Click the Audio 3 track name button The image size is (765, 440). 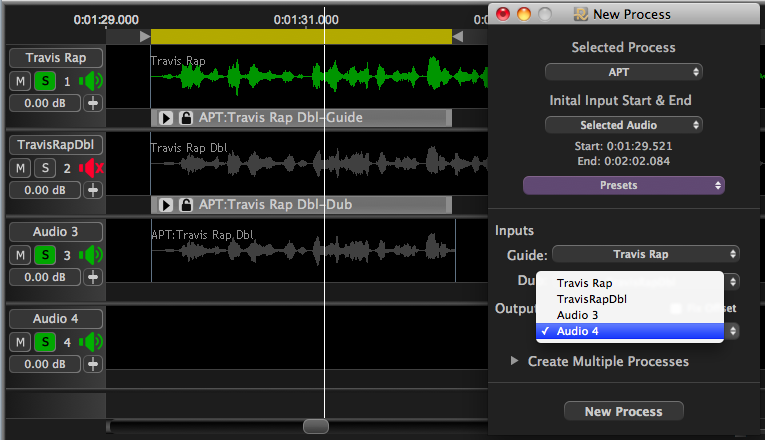click(55, 232)
